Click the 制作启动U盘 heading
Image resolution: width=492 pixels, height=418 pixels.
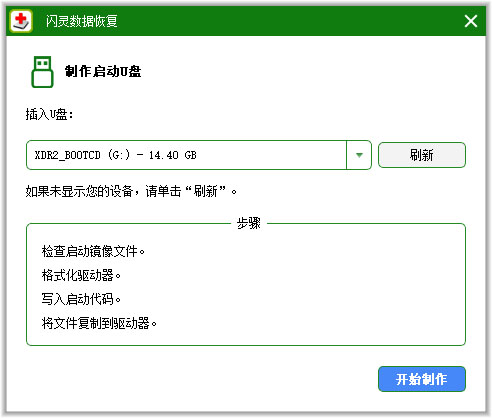103,71
